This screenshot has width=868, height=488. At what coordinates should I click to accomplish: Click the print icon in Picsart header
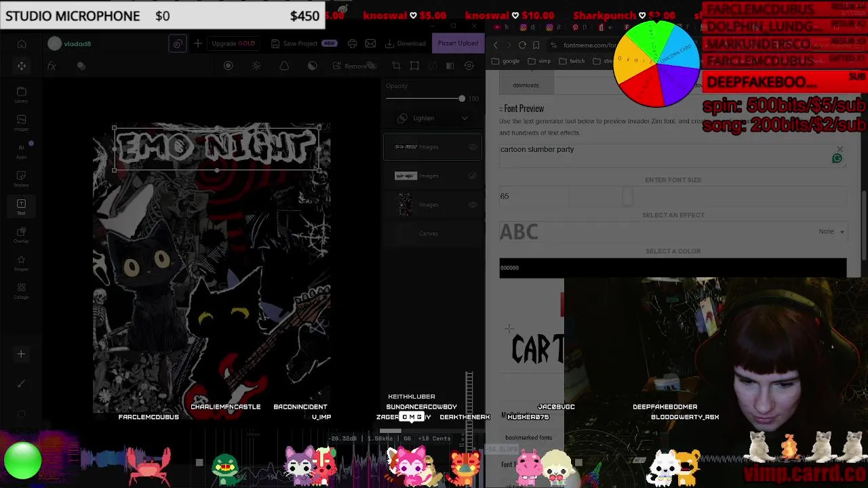pos(352,43)
